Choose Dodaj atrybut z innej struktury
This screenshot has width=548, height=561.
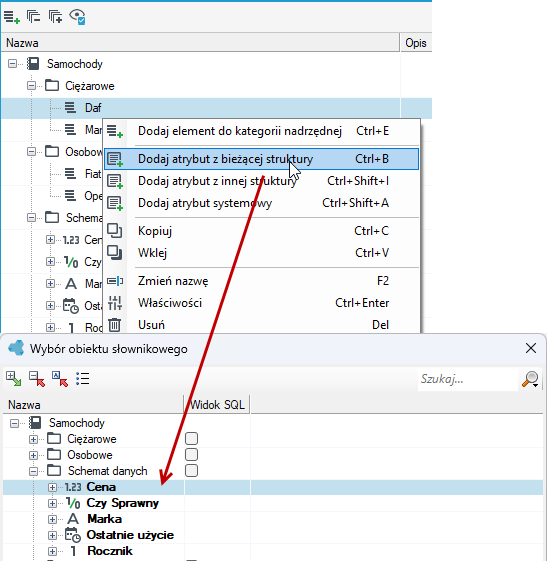[x=261, y=181]
